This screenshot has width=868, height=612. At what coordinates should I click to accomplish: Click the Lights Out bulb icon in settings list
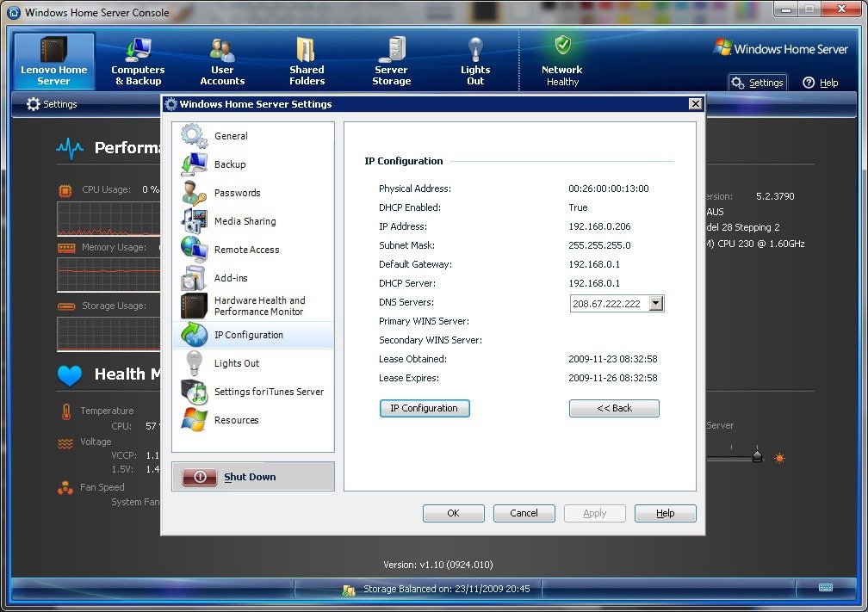(x=194, y=363)
